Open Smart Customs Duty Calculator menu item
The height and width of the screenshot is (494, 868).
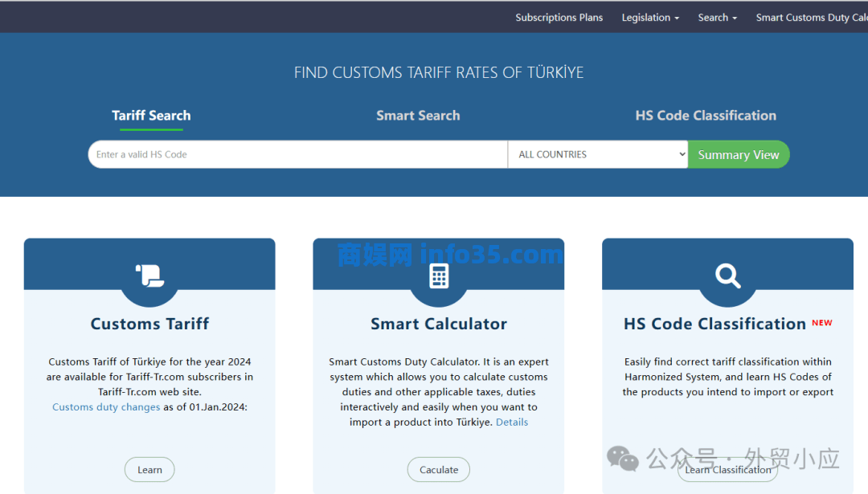pyautogui.click(x=812, y=18)
